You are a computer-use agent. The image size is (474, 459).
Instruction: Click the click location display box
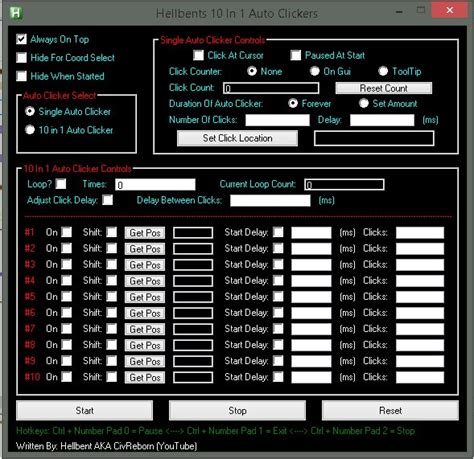coord(374,138)
